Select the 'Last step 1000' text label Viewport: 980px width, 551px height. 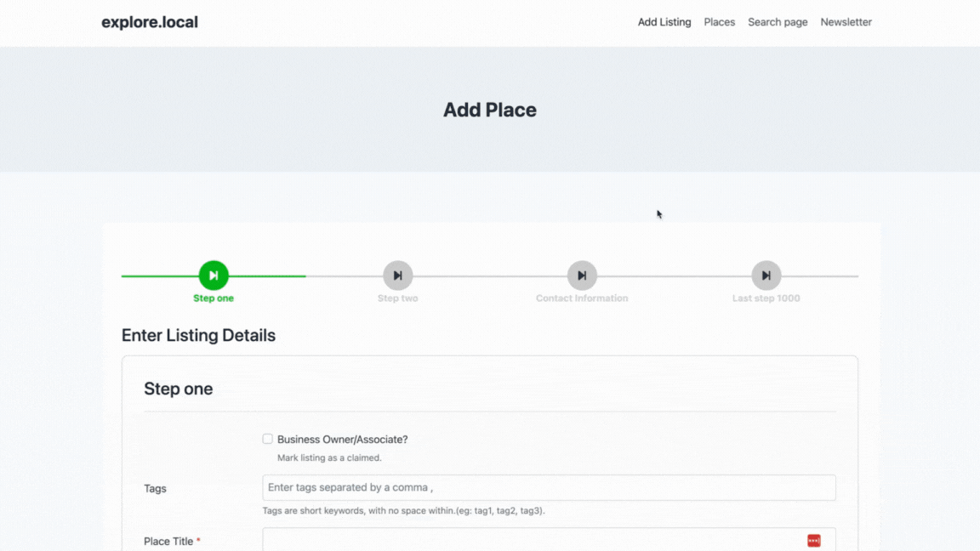[766, 298]
